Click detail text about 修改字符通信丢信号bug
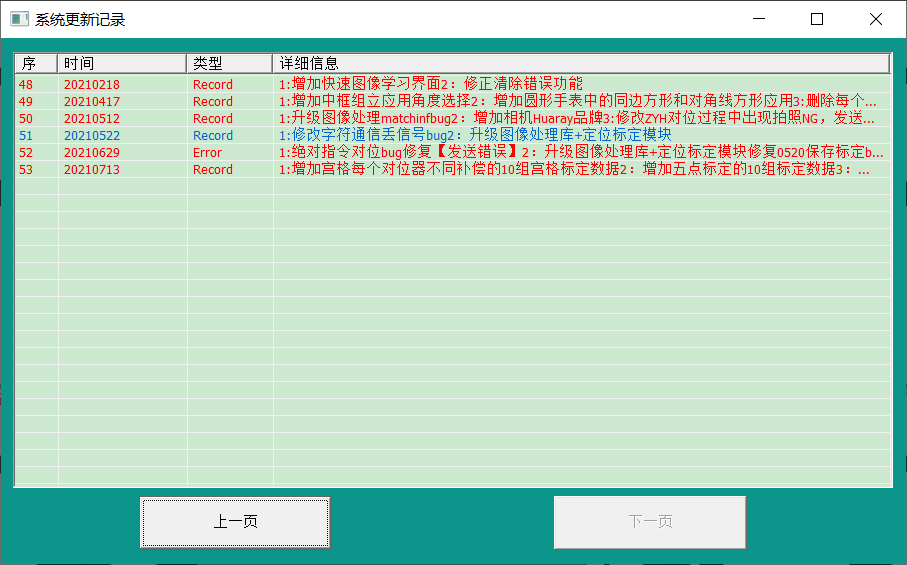907x565 pixels. click(x=474, y=136)
